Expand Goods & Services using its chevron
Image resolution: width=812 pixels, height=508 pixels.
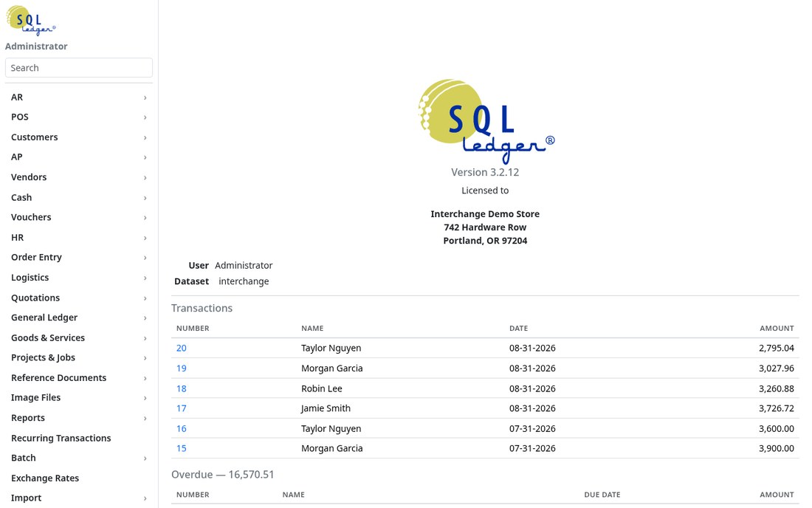point(145,337)
